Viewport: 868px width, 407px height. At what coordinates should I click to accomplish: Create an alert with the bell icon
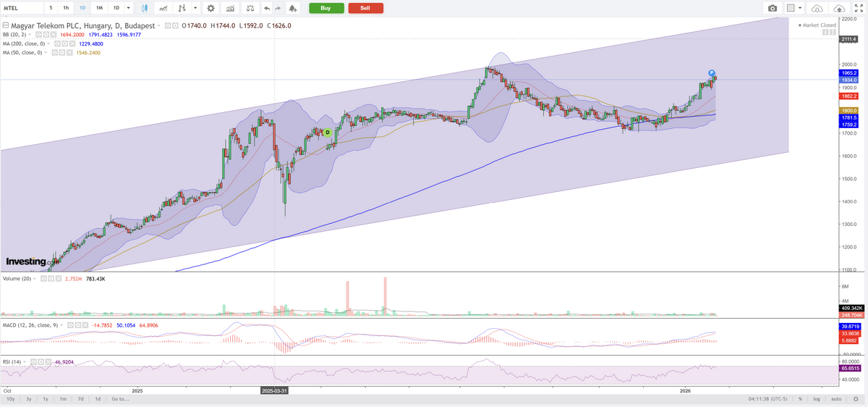292,8
